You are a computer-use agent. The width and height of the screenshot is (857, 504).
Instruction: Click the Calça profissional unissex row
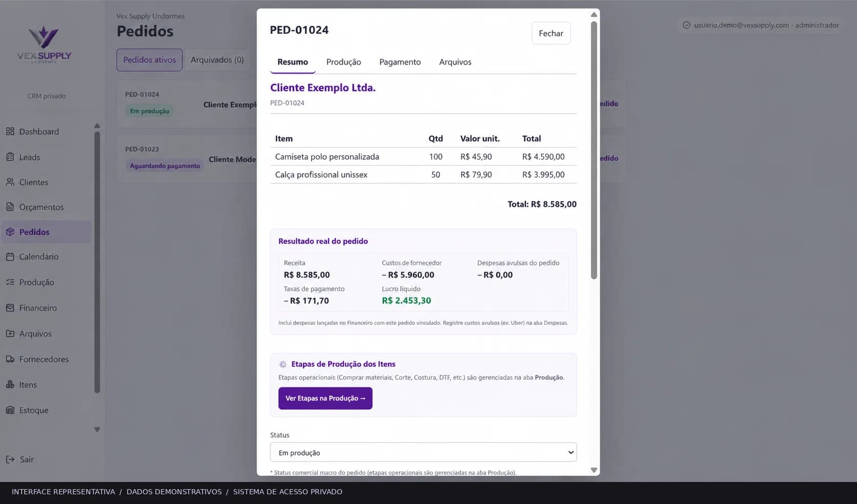[x=423, y=175]
